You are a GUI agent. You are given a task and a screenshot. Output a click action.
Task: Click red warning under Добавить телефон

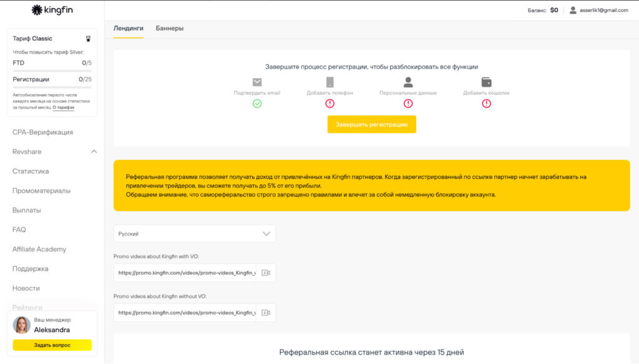(x=329, y=103)
